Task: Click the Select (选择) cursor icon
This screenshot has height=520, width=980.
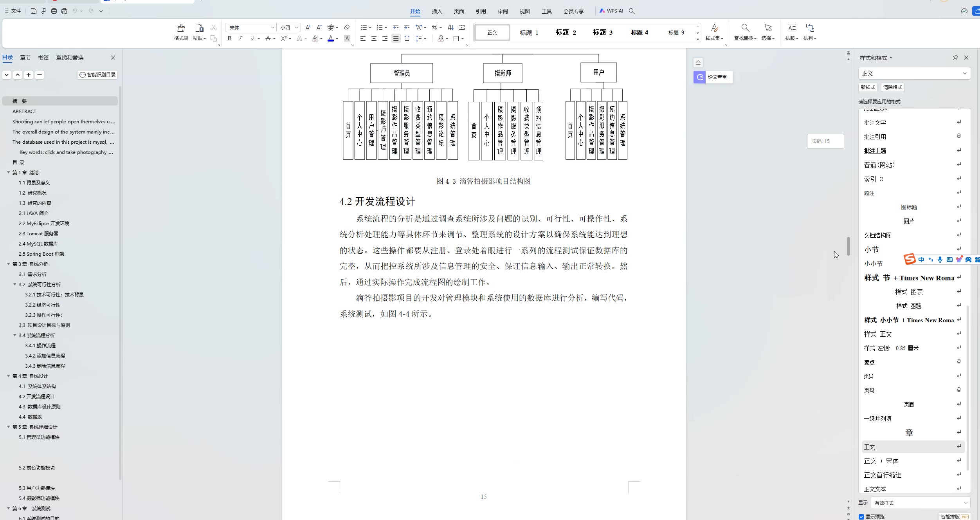Action: (768, 28)
